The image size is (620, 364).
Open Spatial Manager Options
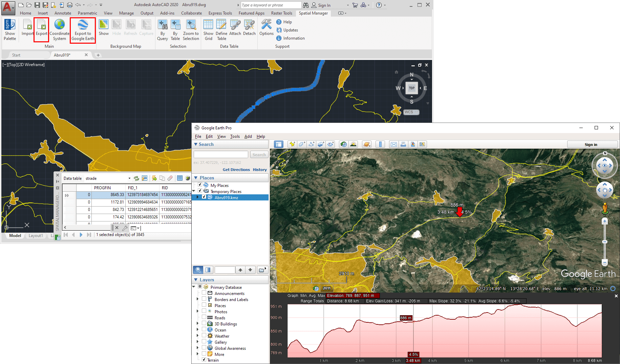[266, 28]
